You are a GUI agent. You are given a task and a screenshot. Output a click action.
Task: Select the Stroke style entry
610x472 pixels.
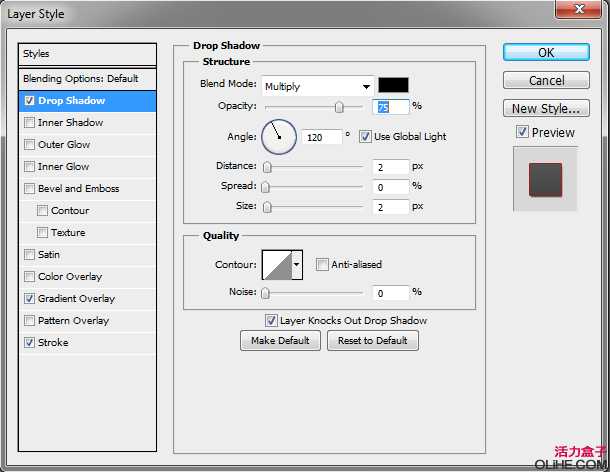(x=53, y=343)
